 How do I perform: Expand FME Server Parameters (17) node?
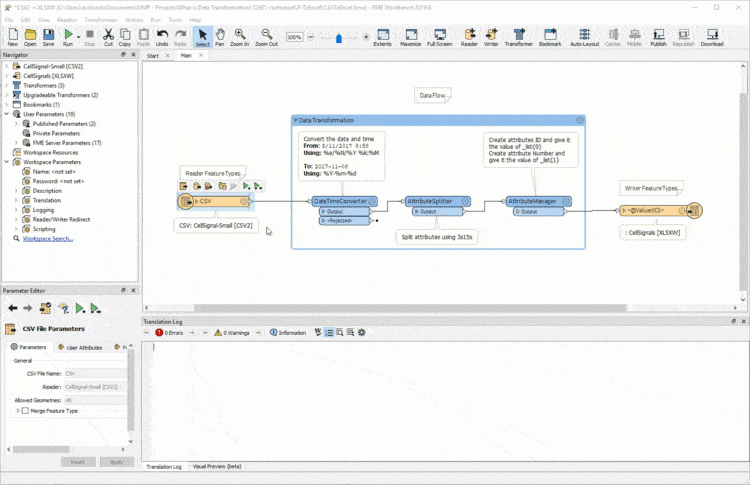[x=16, y=143]
